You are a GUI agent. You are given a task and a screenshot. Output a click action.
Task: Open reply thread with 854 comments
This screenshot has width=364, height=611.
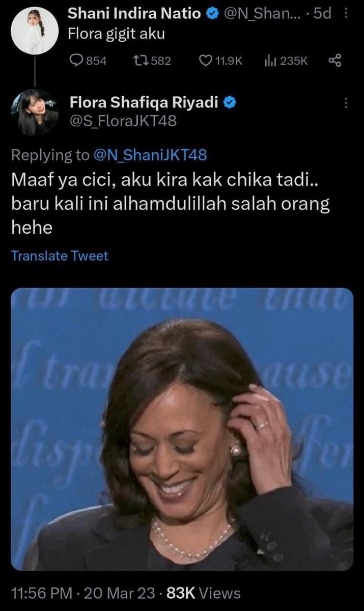click(88, 61)
